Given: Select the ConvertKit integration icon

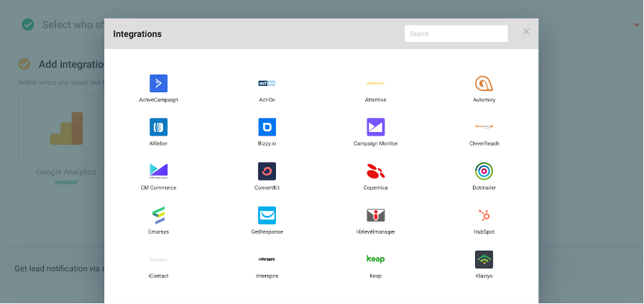Looking at the screenshot, I should click(267, 171).
